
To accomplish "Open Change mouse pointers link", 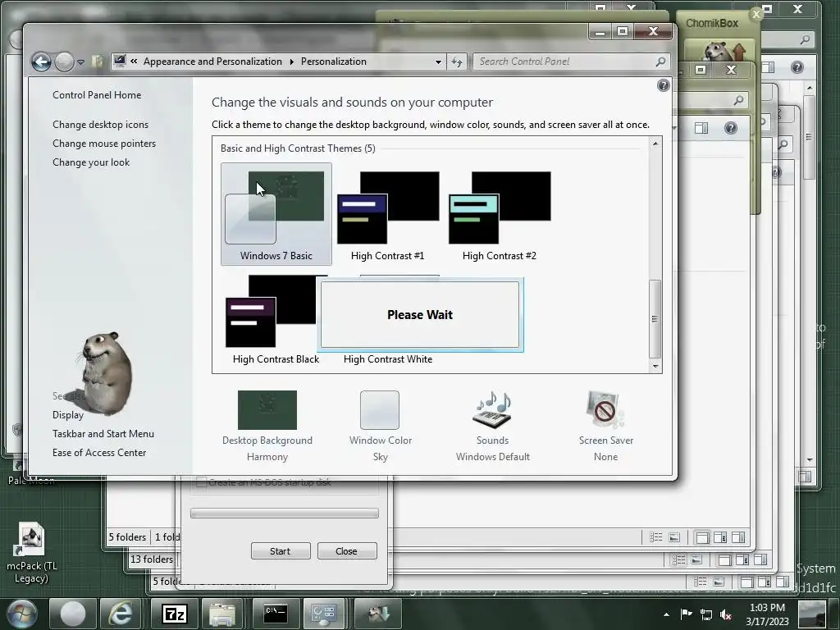I will (104, 143).
